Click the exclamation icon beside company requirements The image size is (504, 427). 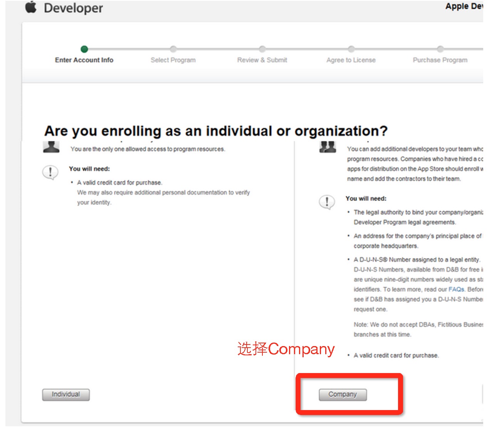click(327, 202)
